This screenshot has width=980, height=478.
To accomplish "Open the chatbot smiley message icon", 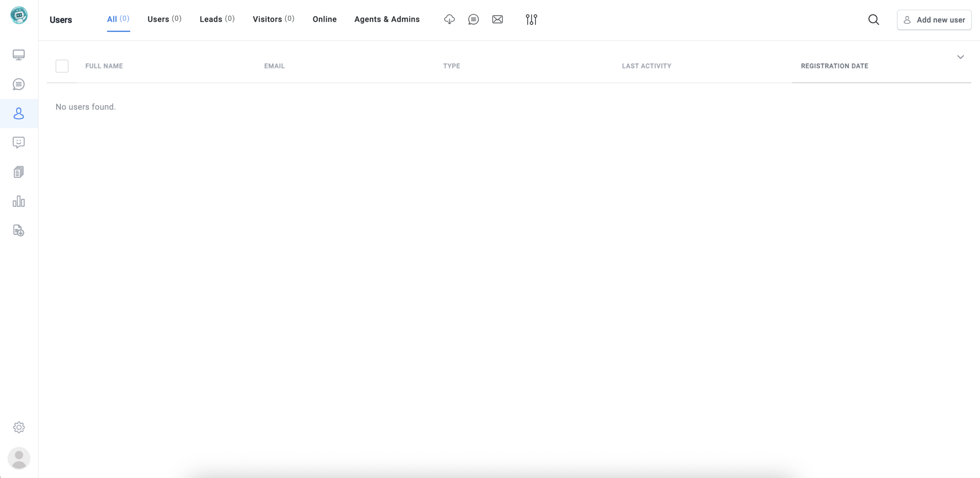I will click(x=19, y=143).
